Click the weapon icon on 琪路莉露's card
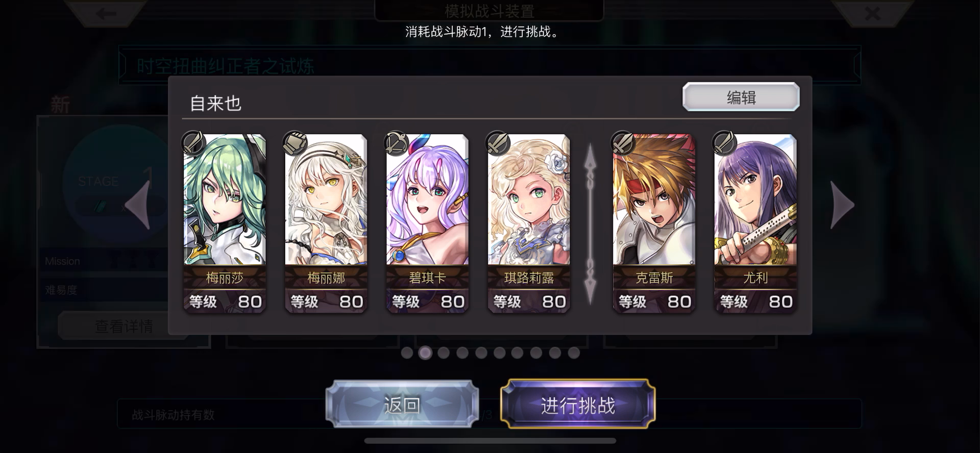The image size is (980, 453). (x=498, y=142)
